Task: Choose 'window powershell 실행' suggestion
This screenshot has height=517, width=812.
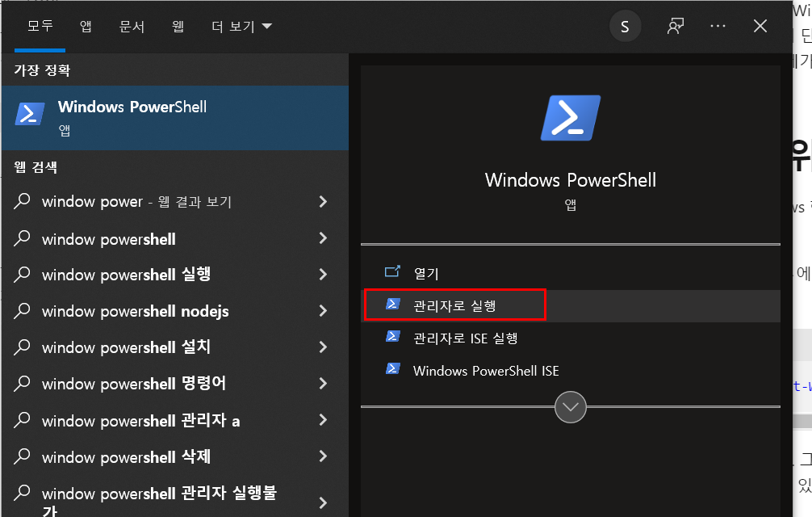Action: click(x=127, y=275)
